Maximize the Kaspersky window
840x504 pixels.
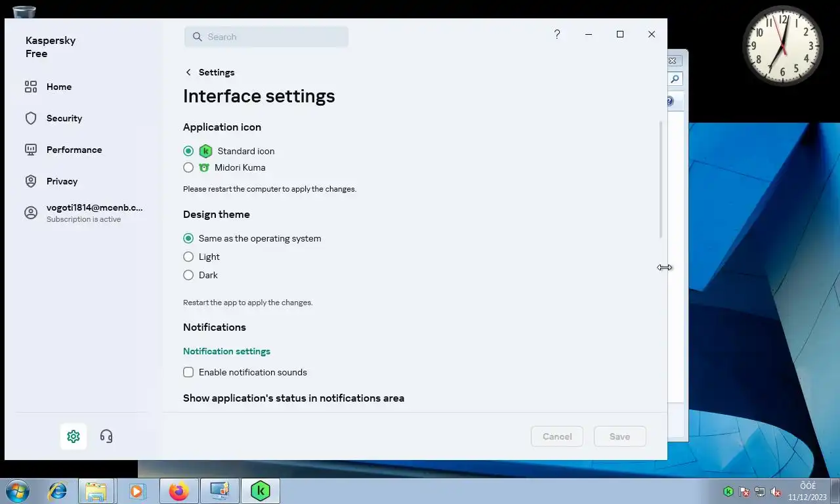pos(620,34)
